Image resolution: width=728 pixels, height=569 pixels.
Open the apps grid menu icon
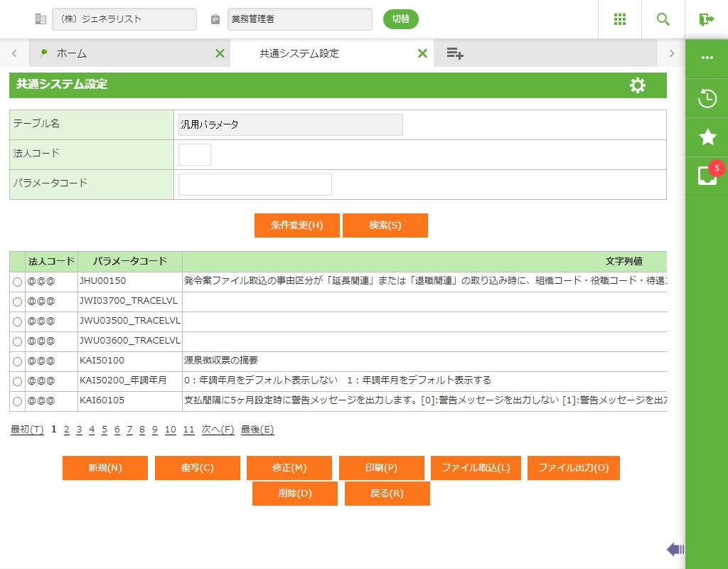620,19
